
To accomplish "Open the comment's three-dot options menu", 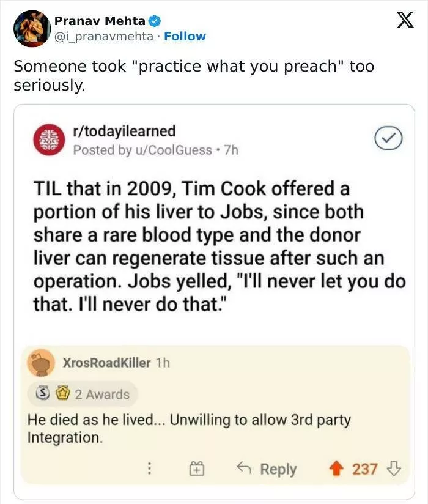I will point(150,469).
